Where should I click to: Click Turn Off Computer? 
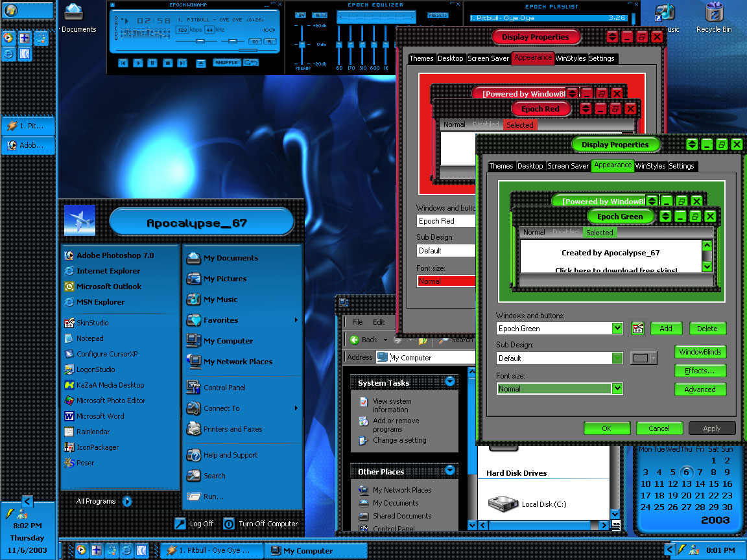[261, 524]
